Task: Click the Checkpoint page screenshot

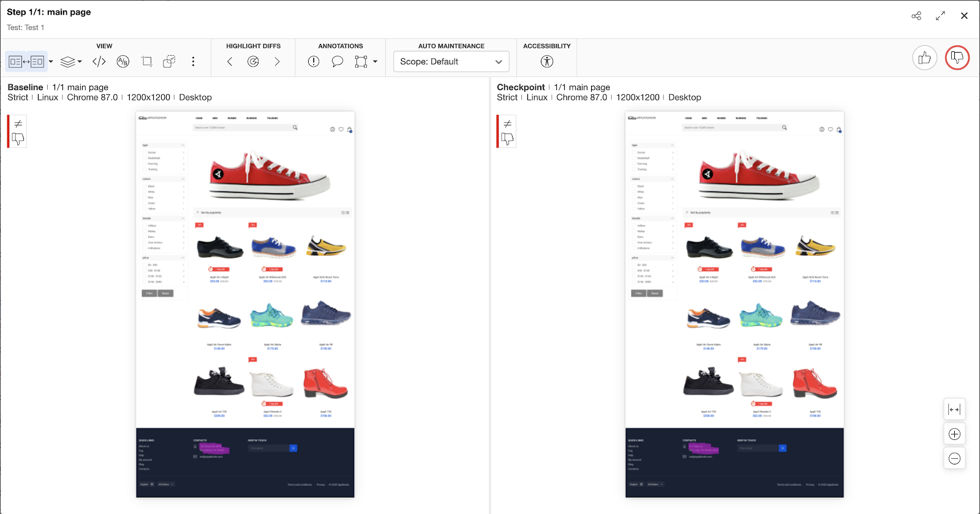Action: click(734, 304)
